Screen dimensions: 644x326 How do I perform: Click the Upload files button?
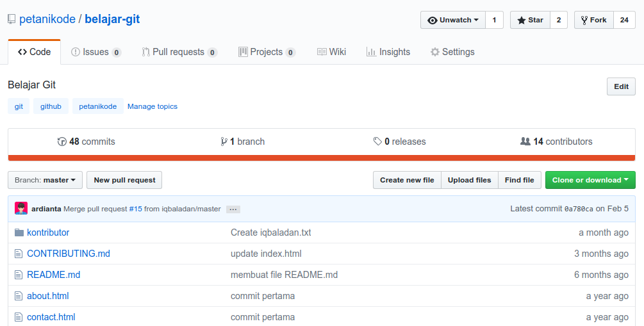point(470,180)
